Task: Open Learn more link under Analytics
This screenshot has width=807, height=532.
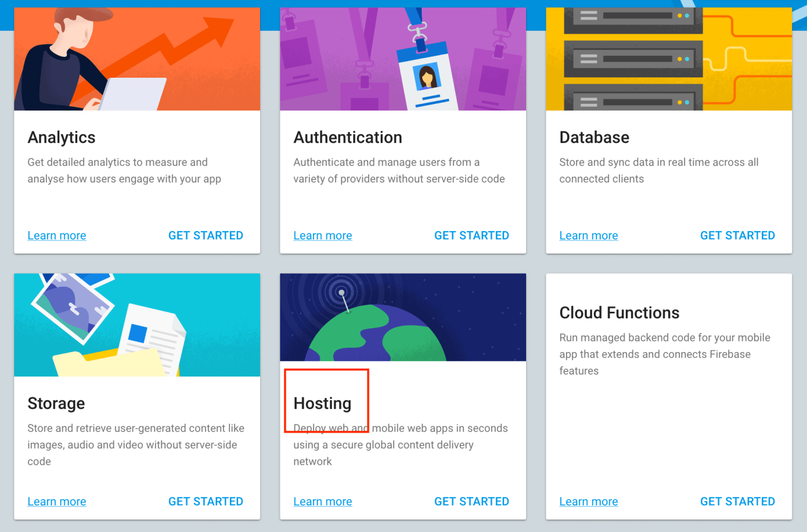Action: [57, 236]
